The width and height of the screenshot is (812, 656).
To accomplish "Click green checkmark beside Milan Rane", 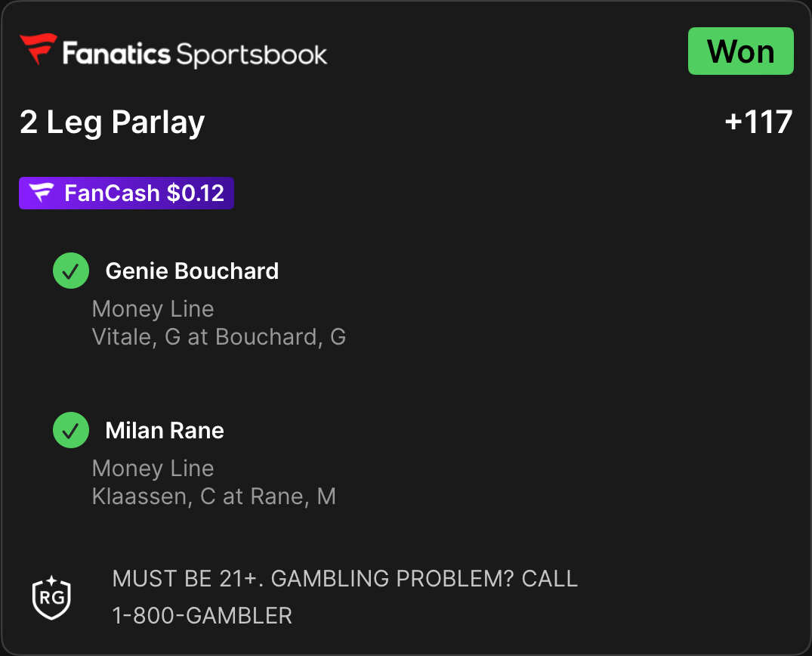I will (x=71, y=430).
